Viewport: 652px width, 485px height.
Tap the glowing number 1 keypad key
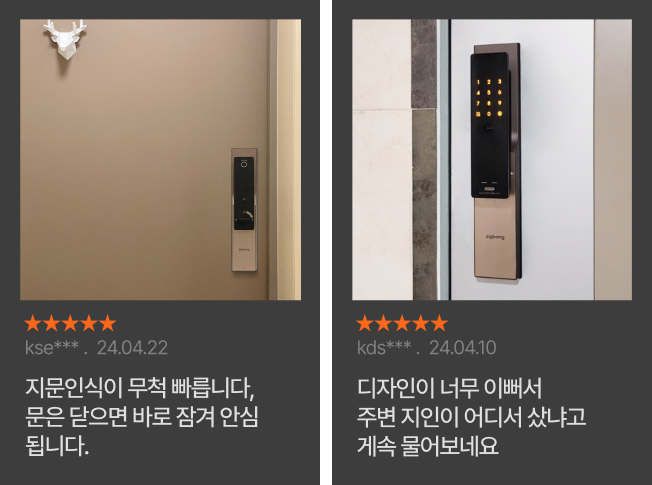tap(478, 82)
